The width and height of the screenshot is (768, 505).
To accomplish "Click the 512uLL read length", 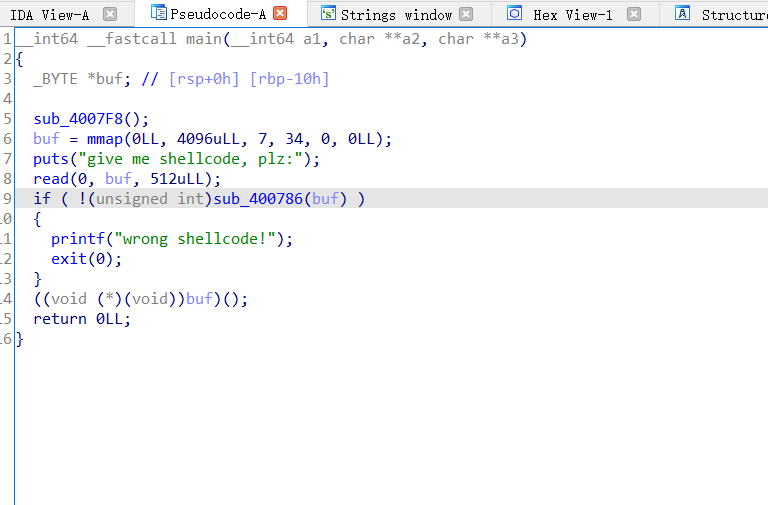I will tap(181, 179).
